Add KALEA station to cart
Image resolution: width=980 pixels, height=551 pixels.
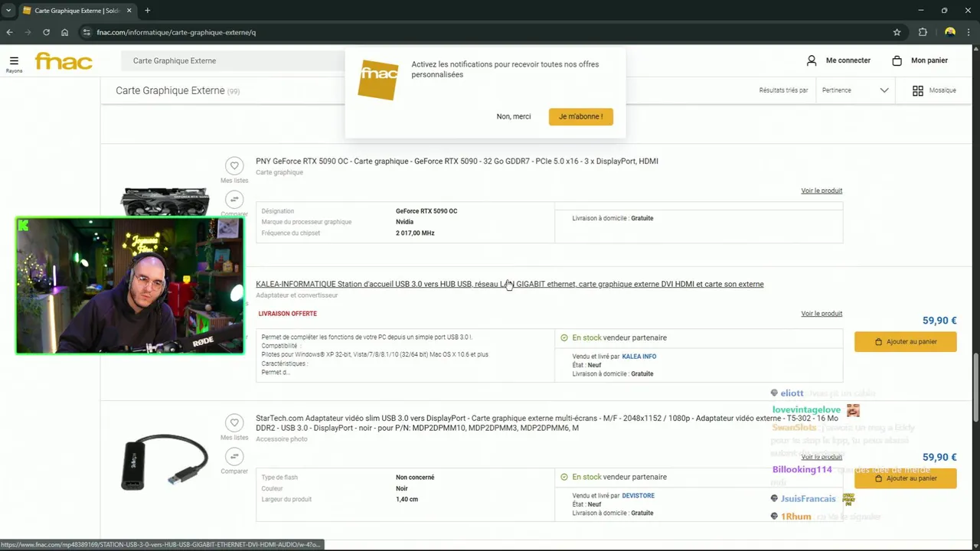point(906,342)
